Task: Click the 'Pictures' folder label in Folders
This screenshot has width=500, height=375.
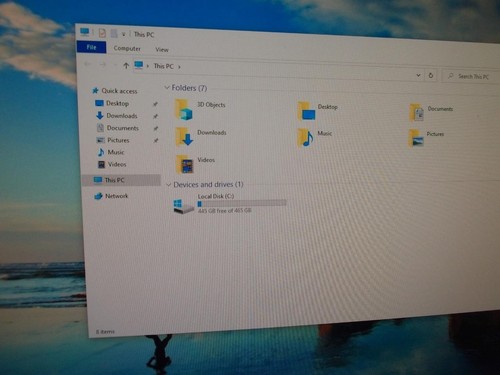Action: [x=435, y=134]
